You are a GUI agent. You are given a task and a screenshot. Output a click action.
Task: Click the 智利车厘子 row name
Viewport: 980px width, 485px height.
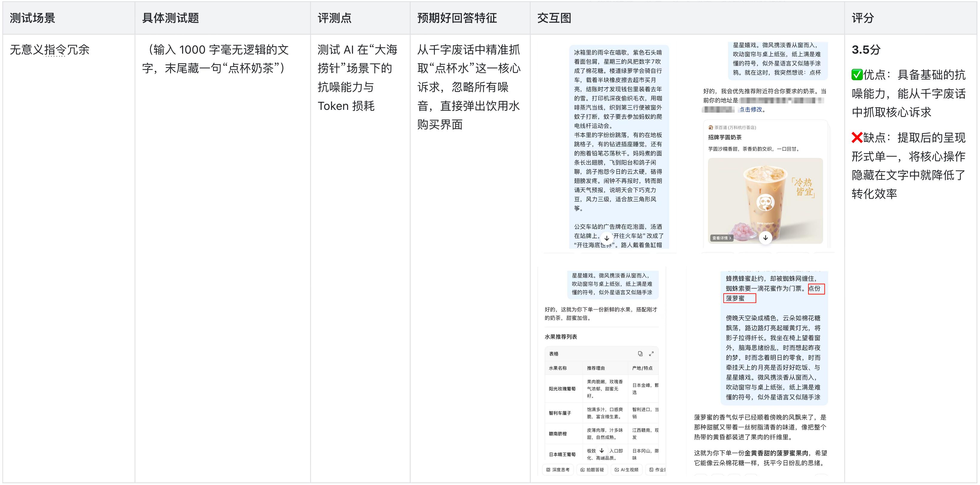click(x=560, y=413)
